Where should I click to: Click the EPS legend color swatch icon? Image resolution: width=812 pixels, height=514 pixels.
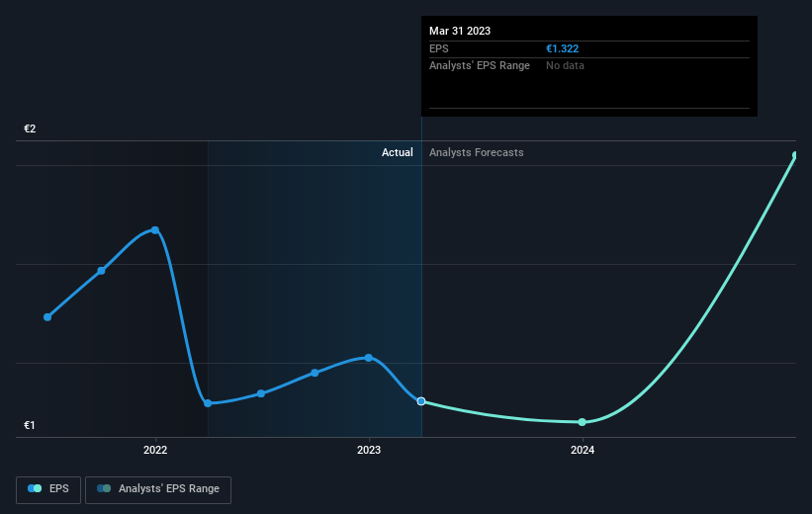click(35, 488)
